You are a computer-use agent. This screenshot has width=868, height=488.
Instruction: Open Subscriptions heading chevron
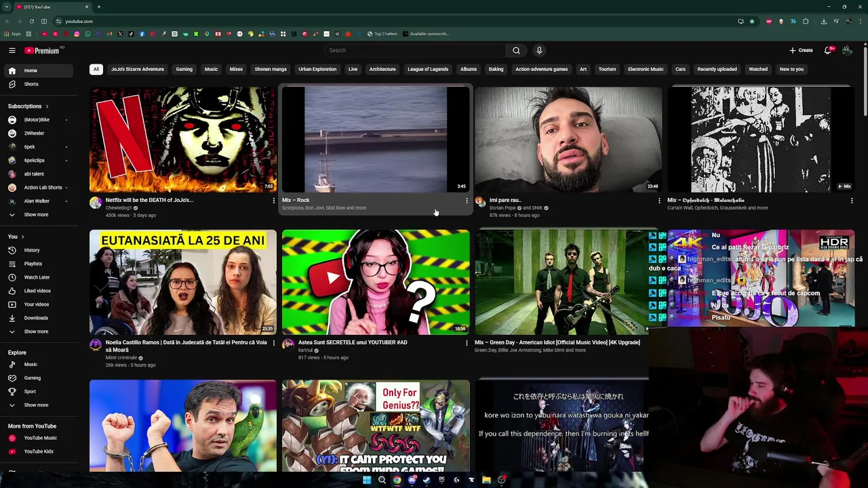tap(47, 106)
